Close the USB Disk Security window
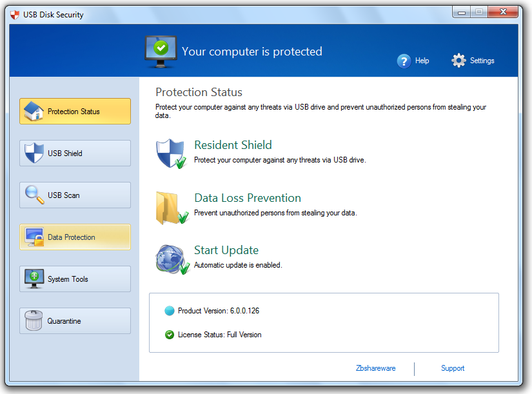Screen dimensions: 532x394 pos(503,12)
